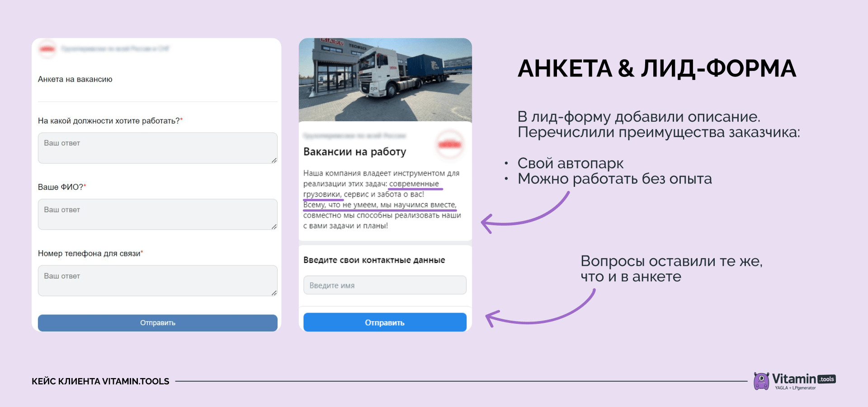Focus the answer field under На какой должности хотите работать

point(157,148)
